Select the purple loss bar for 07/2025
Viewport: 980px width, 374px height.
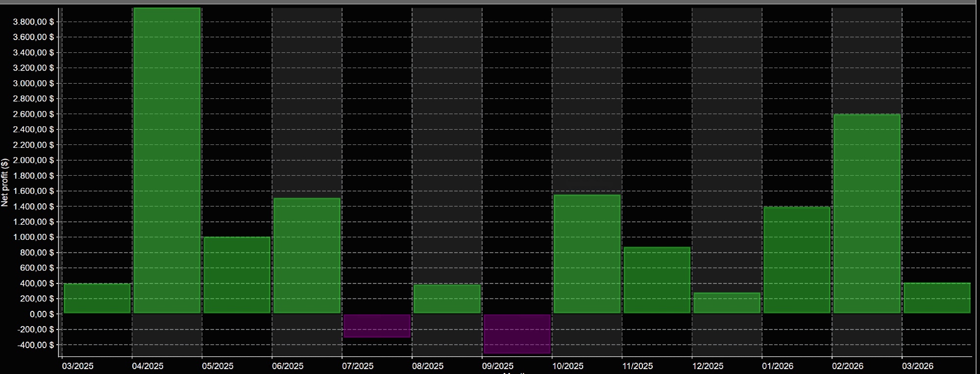coord(377,326)
